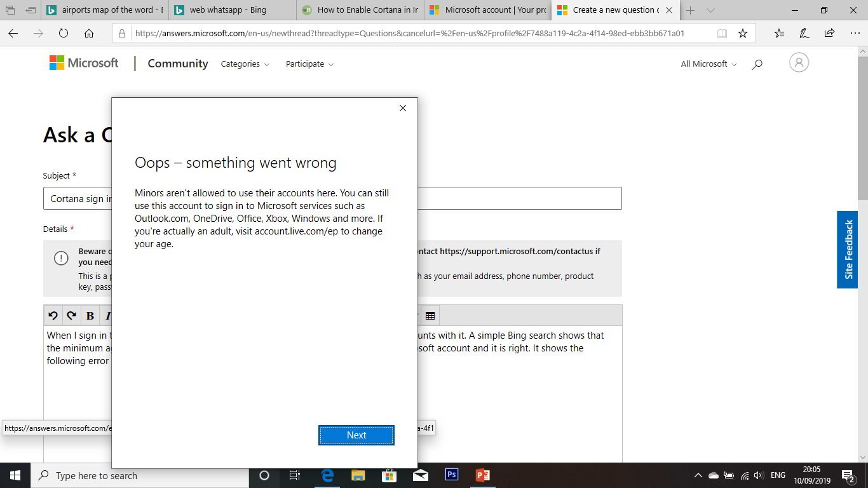The image size is (868, 488).
Task: Click the Microsoft logo
Action: point(84,63)
